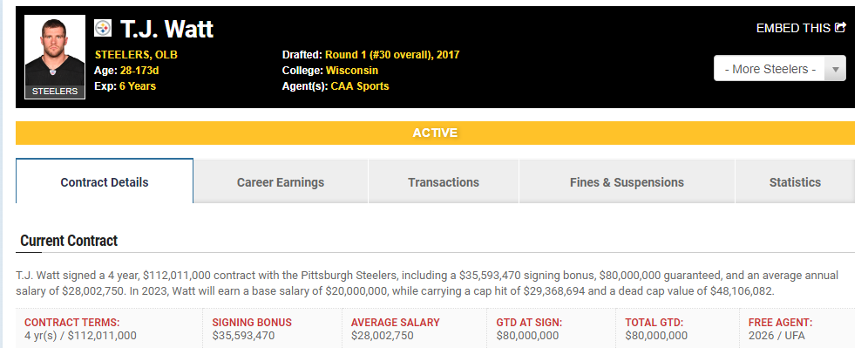Open the STEELERS, OLB team link
This screenshot has width=868, height=348.
136,55
